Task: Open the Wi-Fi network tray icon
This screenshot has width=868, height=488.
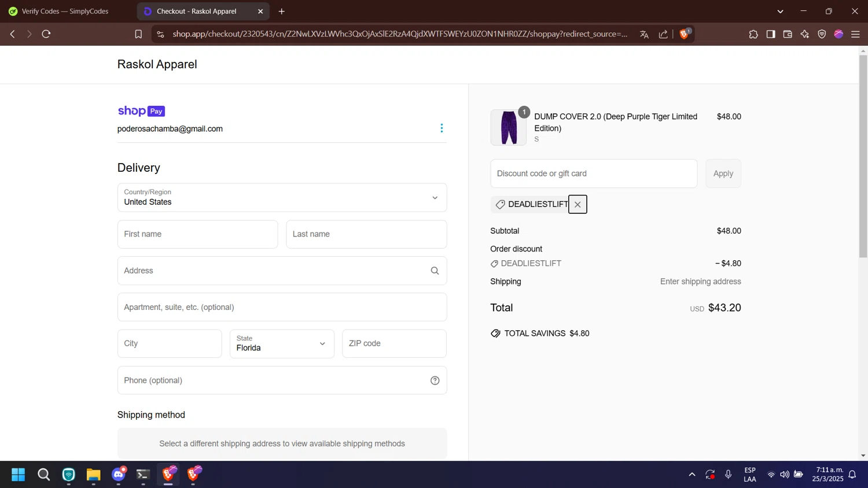Action: click(771, 475)
